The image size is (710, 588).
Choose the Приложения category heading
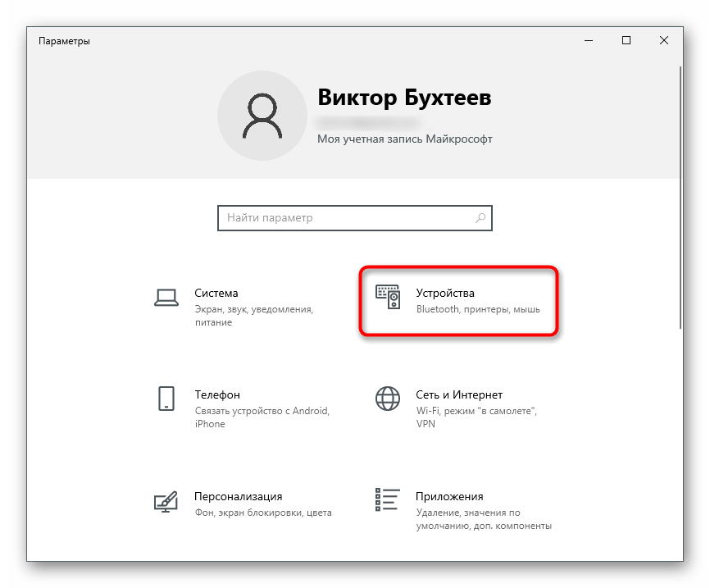(x=449, y=496)
